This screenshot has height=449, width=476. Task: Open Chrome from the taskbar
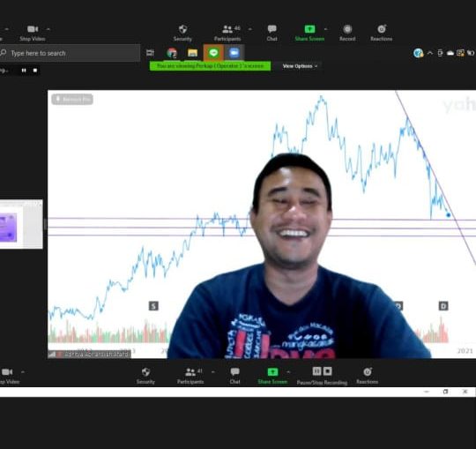coord(172,53)
